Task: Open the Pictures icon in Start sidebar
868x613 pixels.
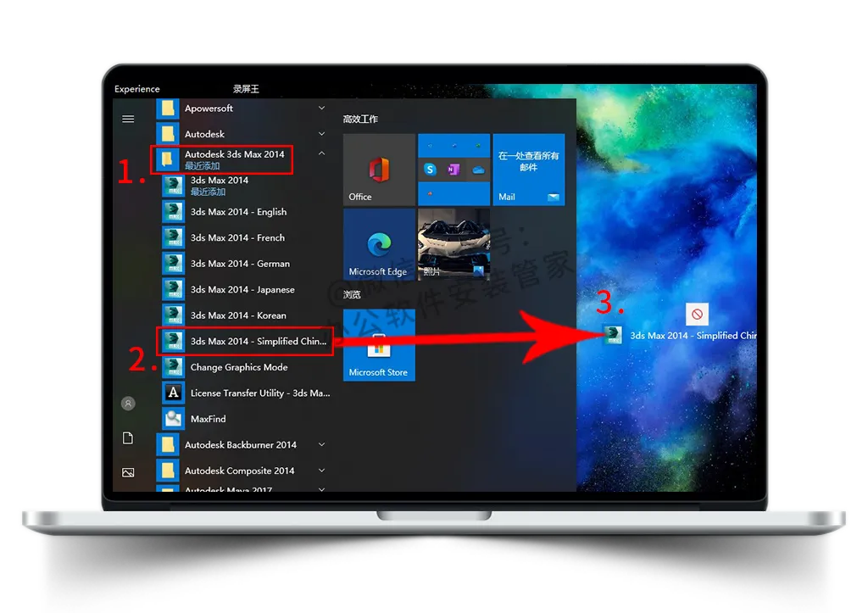Action: [x=128, y=472]
